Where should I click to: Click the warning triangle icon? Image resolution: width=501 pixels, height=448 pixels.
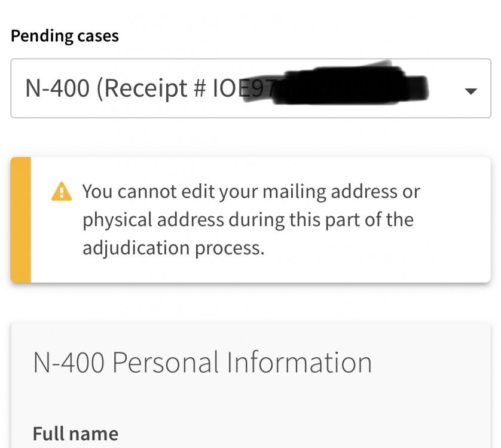click(x=62, y=192)
